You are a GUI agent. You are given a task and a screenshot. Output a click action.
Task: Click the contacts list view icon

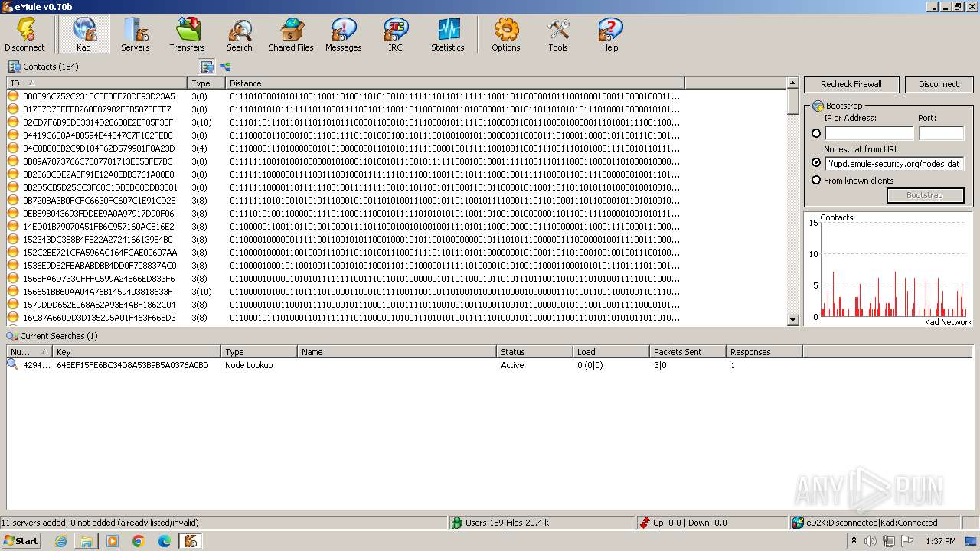tap(207, 67)
